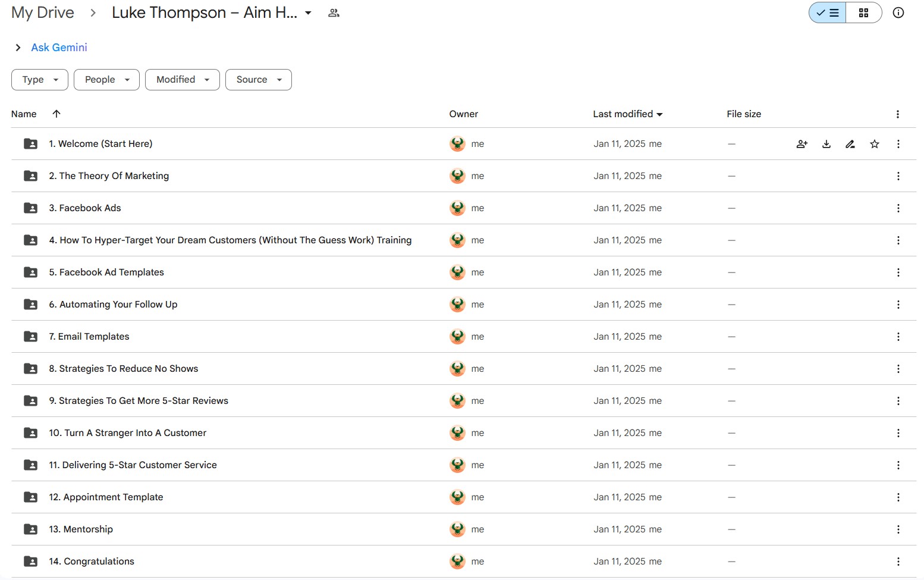
Task: Go back to My Drive breadcrumb
Action: coord(43,12)
